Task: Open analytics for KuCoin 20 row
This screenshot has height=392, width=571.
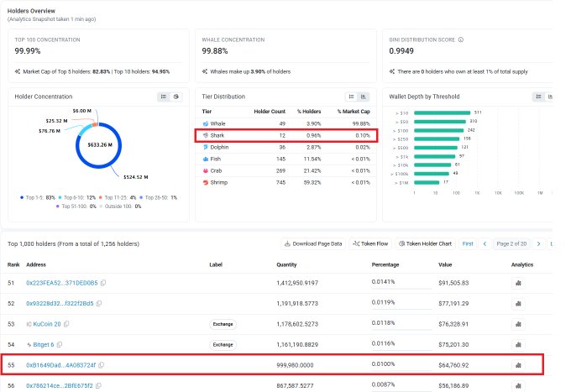Action: (519, 324)
